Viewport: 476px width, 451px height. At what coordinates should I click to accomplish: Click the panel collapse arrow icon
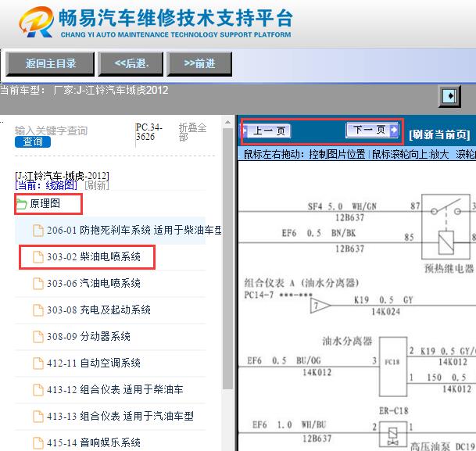[x=449, y=96]
